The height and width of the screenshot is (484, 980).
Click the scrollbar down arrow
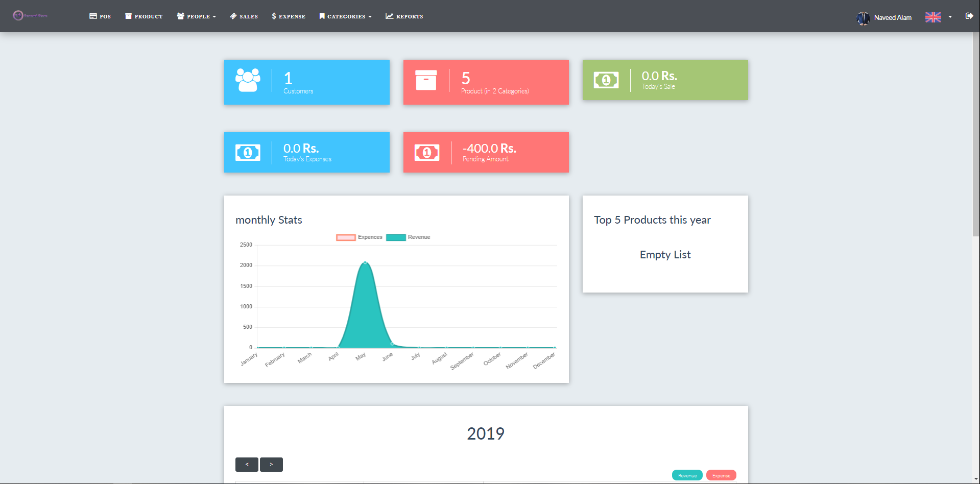point(976,480)
